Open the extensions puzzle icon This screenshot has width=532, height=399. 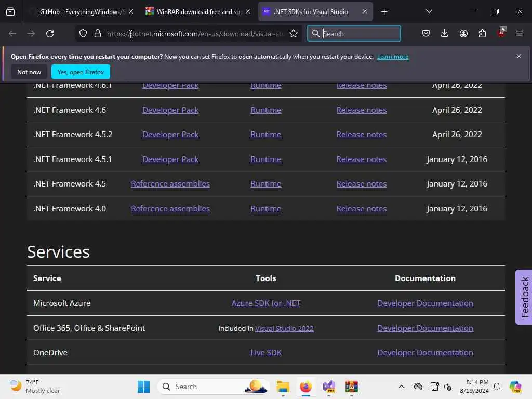482,33
